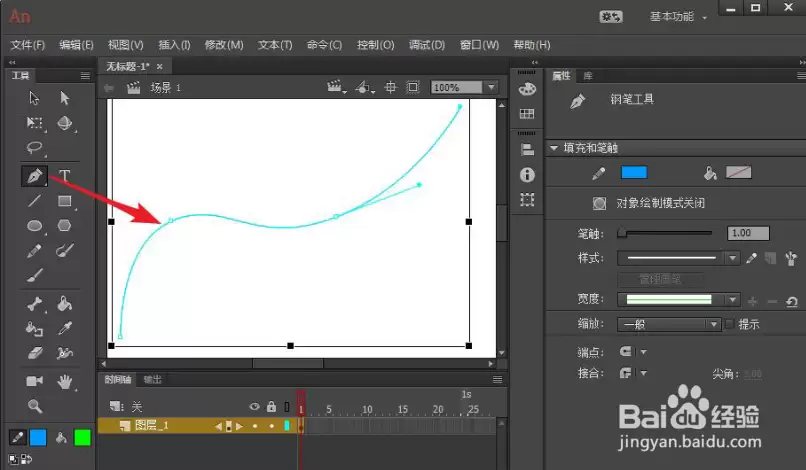
Task: Open the 接合 join dropdown arrow
Action: 644,373
